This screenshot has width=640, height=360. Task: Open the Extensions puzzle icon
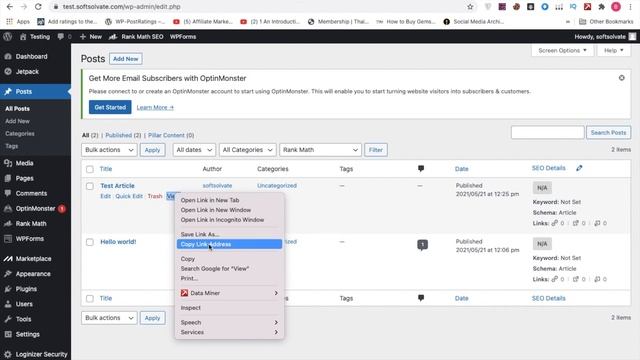click(601, 7)
